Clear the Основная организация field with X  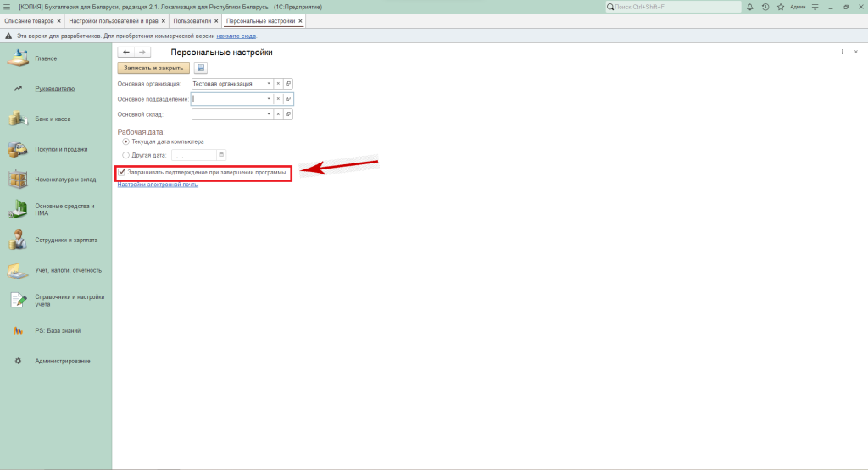278,84
